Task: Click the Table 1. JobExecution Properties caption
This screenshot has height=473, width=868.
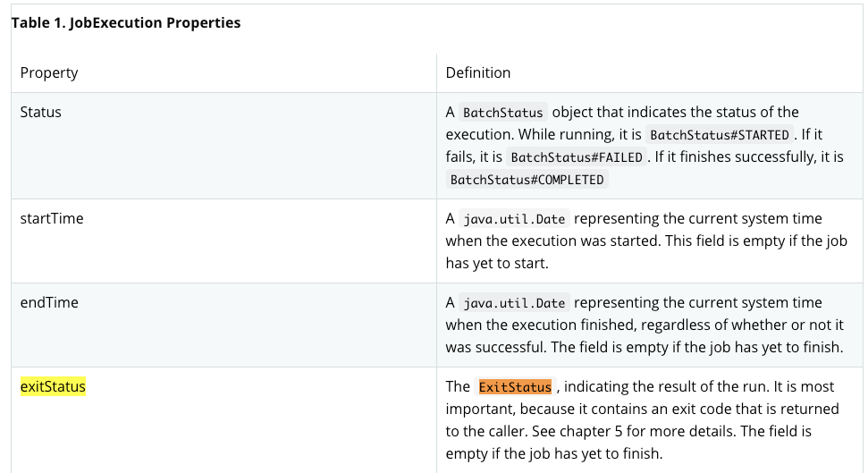Action: (126, 22)
